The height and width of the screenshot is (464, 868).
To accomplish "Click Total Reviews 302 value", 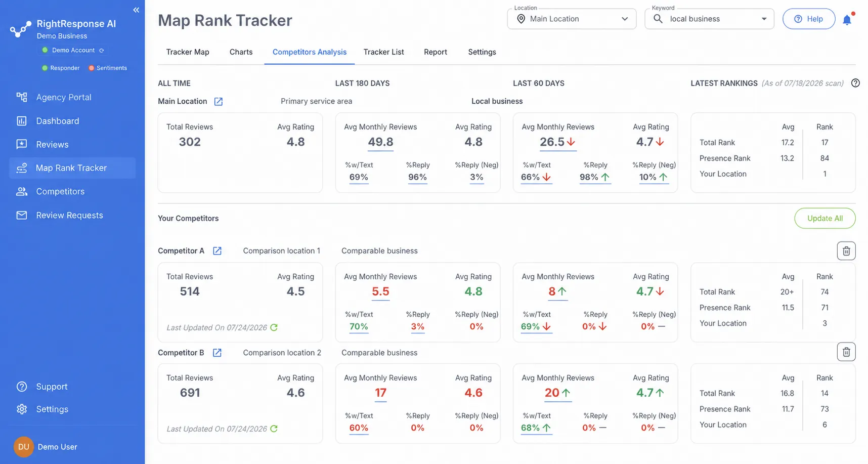I will 190,142.
